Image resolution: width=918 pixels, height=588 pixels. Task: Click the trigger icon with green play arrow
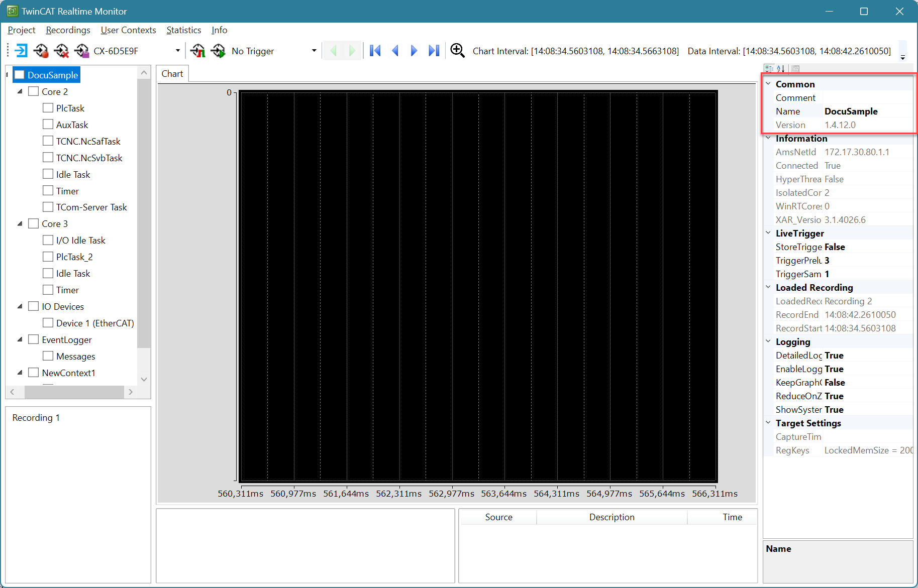[x=218, y=51]
